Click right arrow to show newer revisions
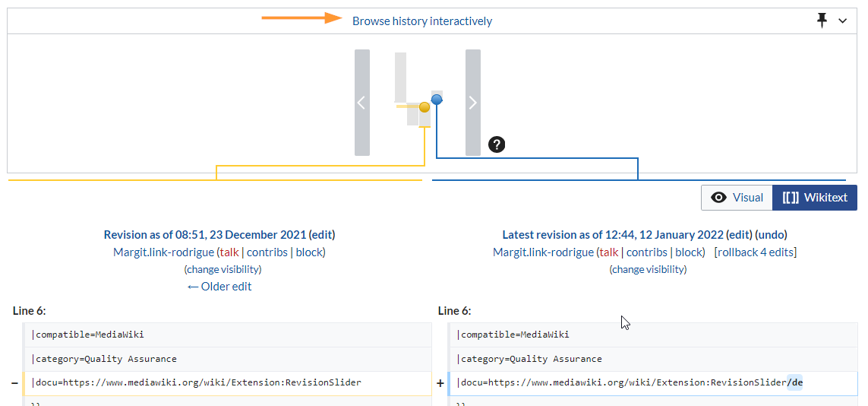868x406 pixels. point(472,103)
